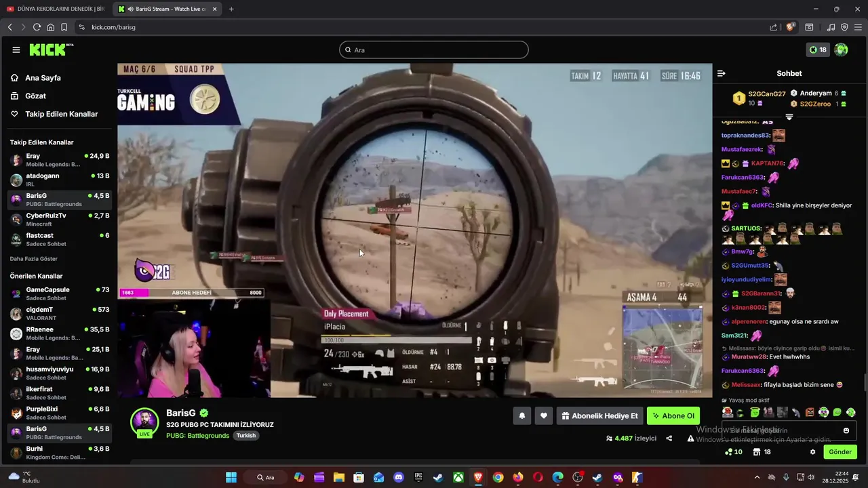Click the green Abone Ol button

(673, 416)
